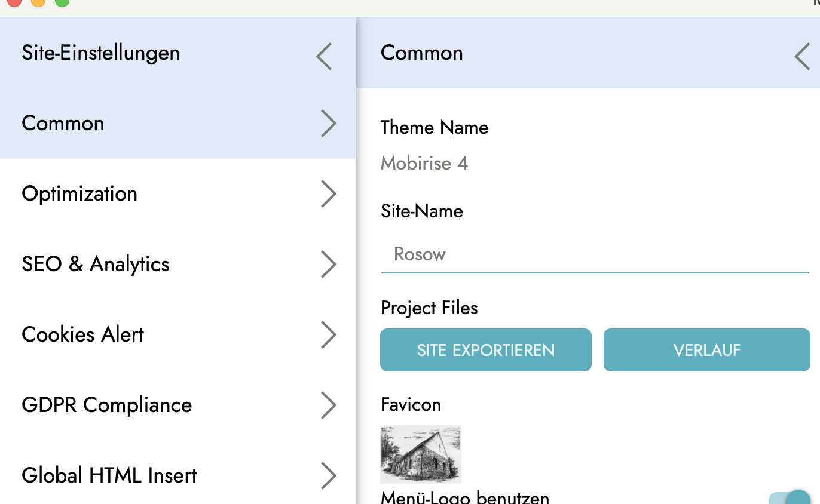
Task: Select the GDPR Compliance label text
Action: (x=107, y=405)
